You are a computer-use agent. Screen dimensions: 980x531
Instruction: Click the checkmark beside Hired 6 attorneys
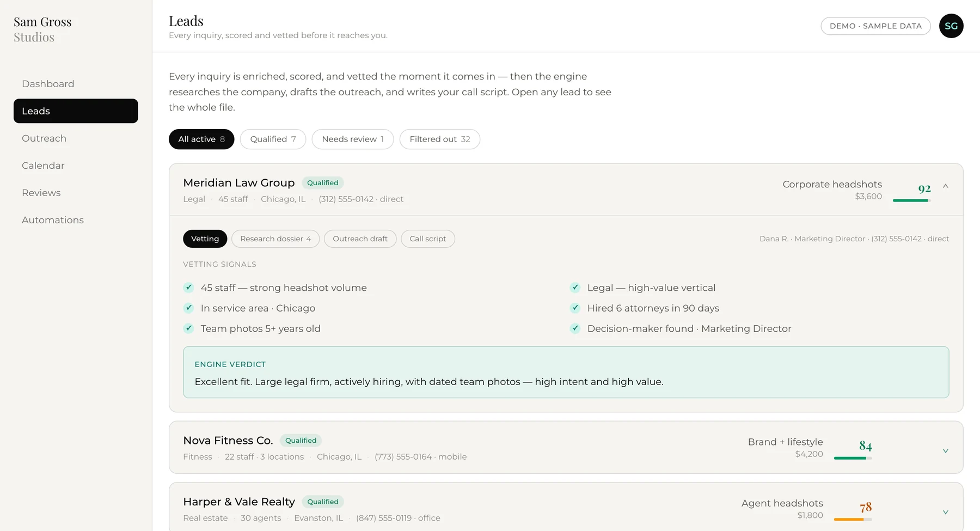click(575, 308)
